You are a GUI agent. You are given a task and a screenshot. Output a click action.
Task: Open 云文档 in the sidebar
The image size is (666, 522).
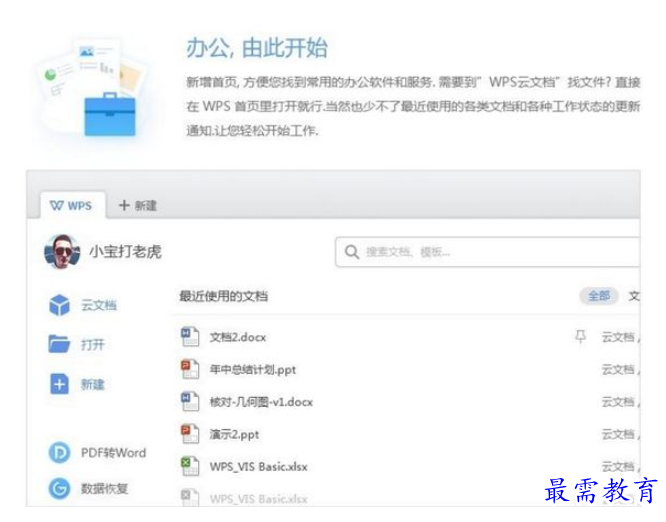[99, 305]
